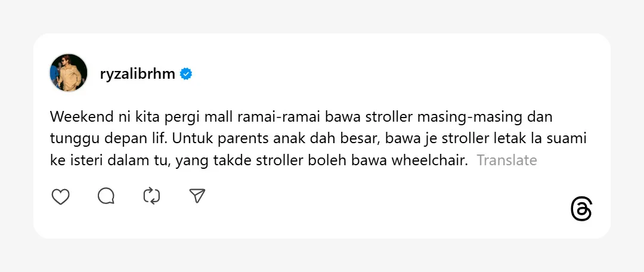The image size is (644, 272).
Task: Like the post with the heart icon
Action: pyautogui.click(x=61, y=196)
